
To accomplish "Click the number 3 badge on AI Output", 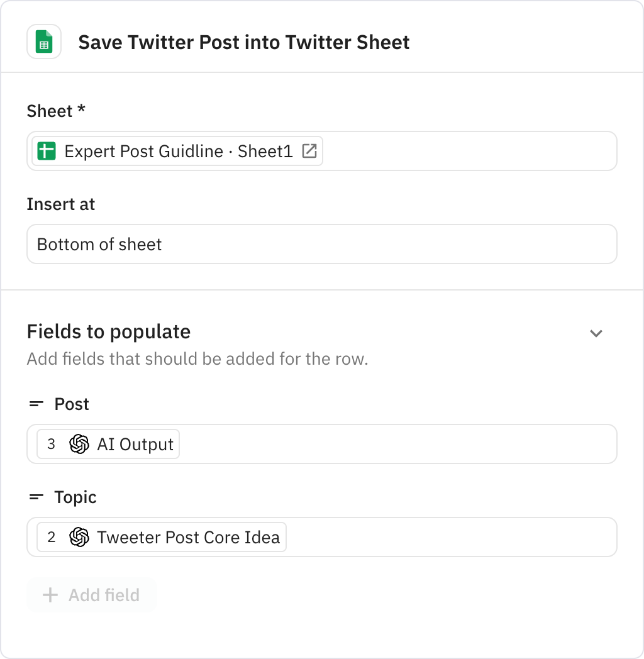I will [51, 444].
